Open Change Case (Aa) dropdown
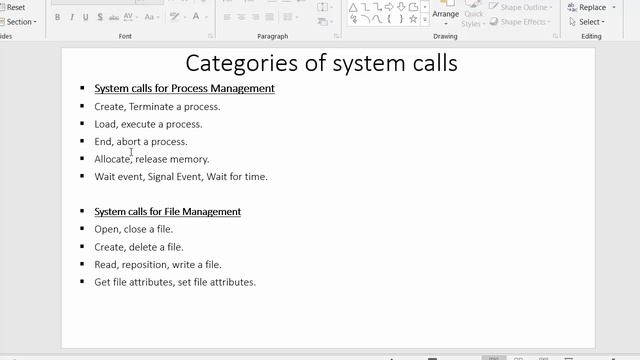Viewport: 640px width, 360px height. 151,17
